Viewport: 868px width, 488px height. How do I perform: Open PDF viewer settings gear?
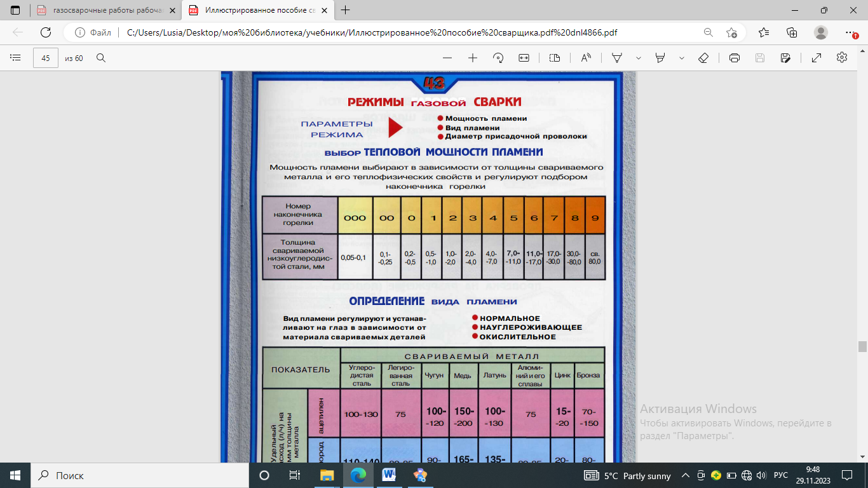coord(842,58)
